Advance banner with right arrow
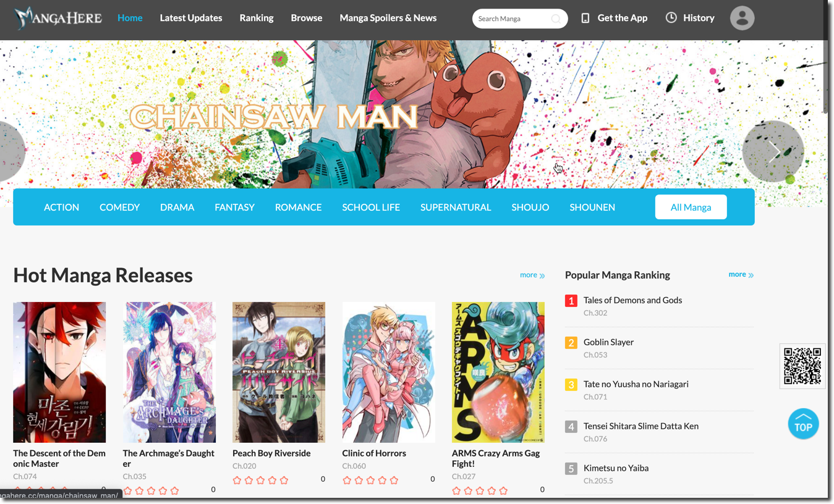 (773, 151)
